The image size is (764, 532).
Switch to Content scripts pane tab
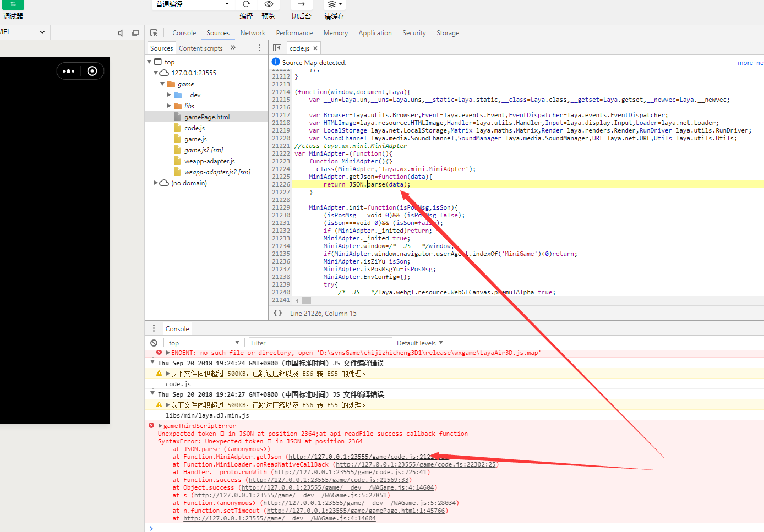click(200, 48)
